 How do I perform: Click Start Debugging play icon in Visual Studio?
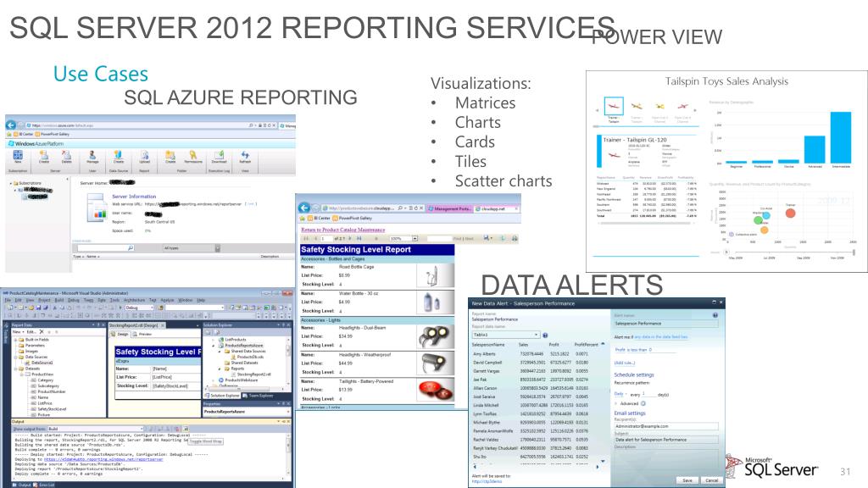pos(120,307)
